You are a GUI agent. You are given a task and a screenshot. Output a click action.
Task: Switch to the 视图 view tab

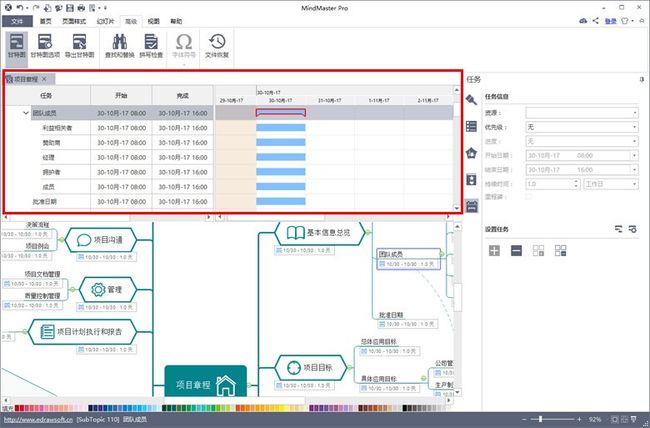tap(153, 21)
